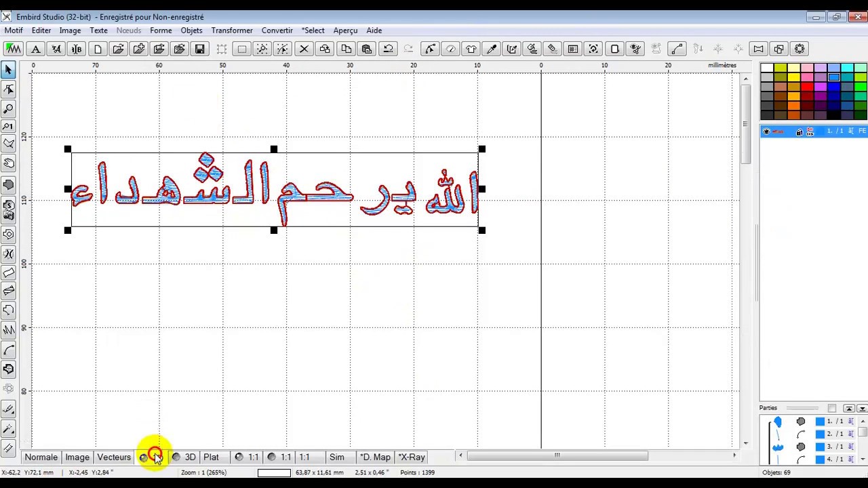This screenshot has height=488, width=868.
Task: Click the up arrow of Parties list scrollbar
Action: (x=863, y=421)
